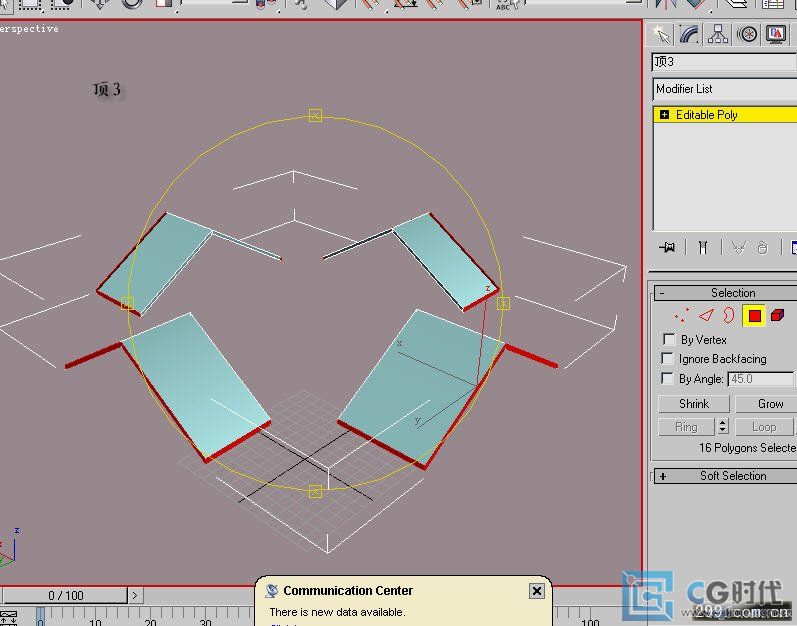Screen dimensions: 797x626
Task: Click the By Angle value field 45.0
Action: (x=760, y=379)
